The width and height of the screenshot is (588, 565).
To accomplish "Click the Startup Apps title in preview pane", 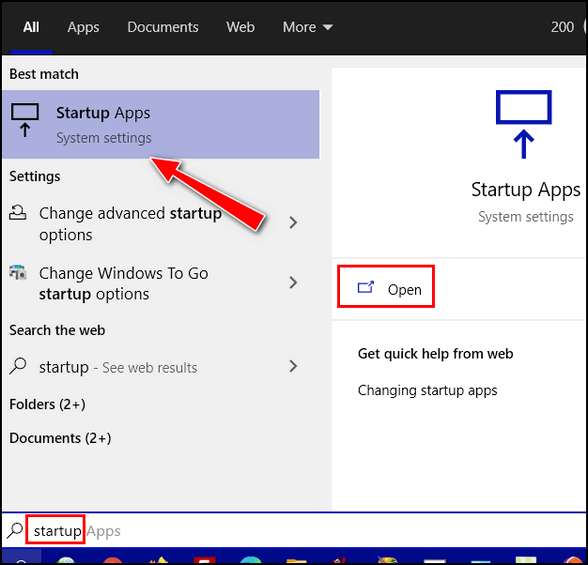I will (526, 190).
